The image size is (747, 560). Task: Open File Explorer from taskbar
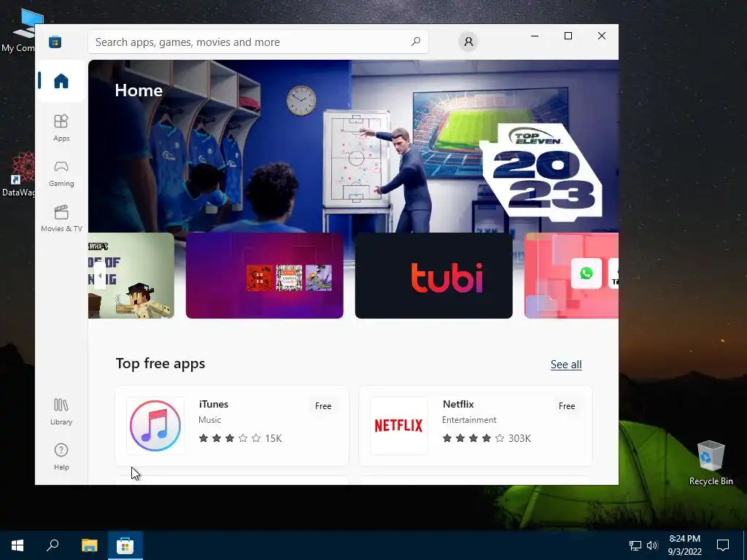click(89, 545)
